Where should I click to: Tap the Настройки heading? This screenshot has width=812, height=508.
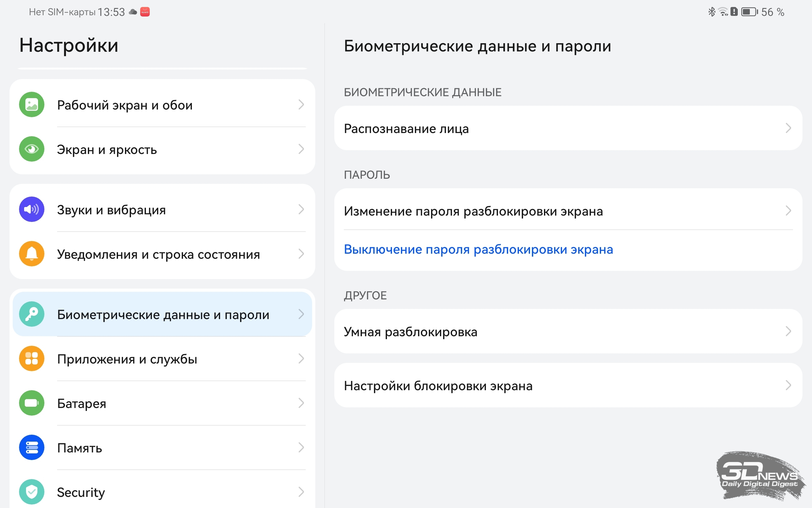[x=69, y=45]
